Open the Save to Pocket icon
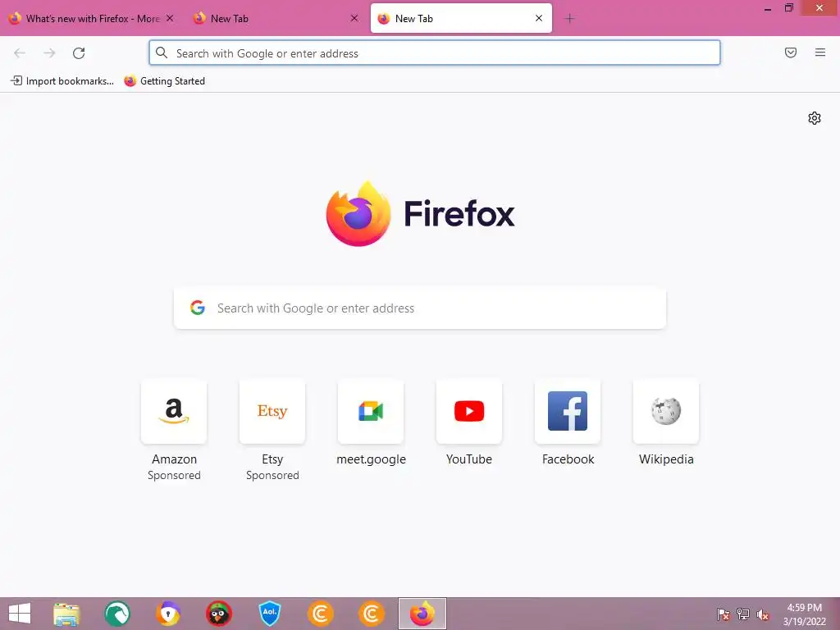This screenshot has width=840, height=630. (x=791, y=52)
